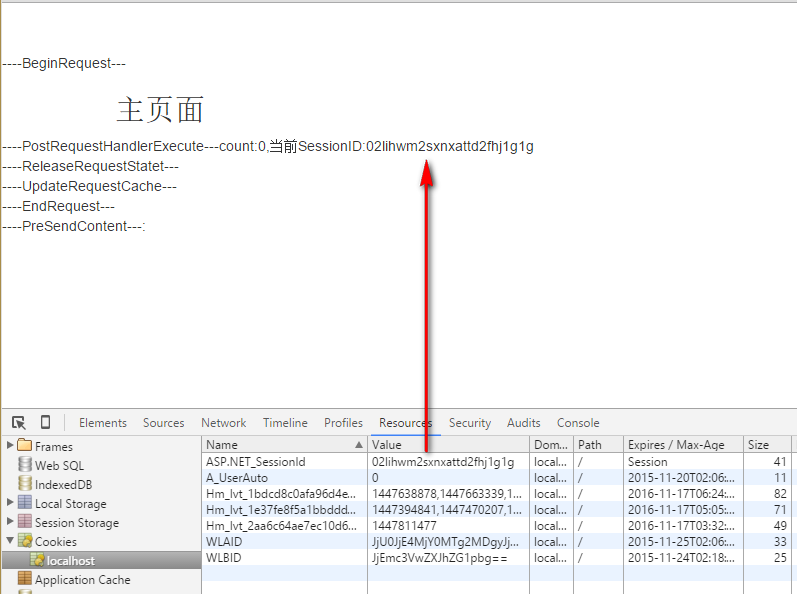Screen dimensions: 797x594
Task: Click the Local Storage table icon
Action: 25,503
